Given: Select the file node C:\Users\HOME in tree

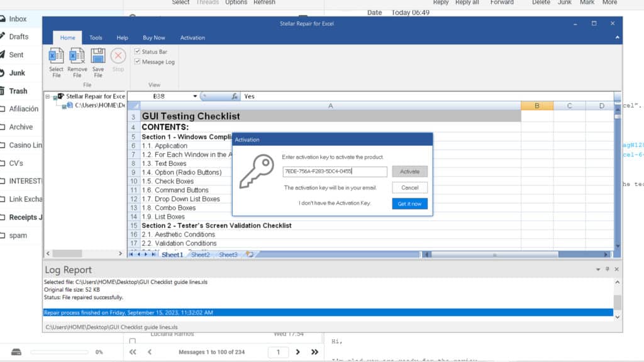Looking at the screenshot, I should tap(100, 106).
